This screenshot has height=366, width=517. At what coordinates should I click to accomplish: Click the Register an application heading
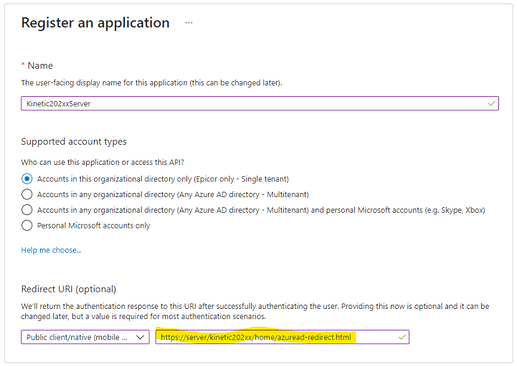95,23
